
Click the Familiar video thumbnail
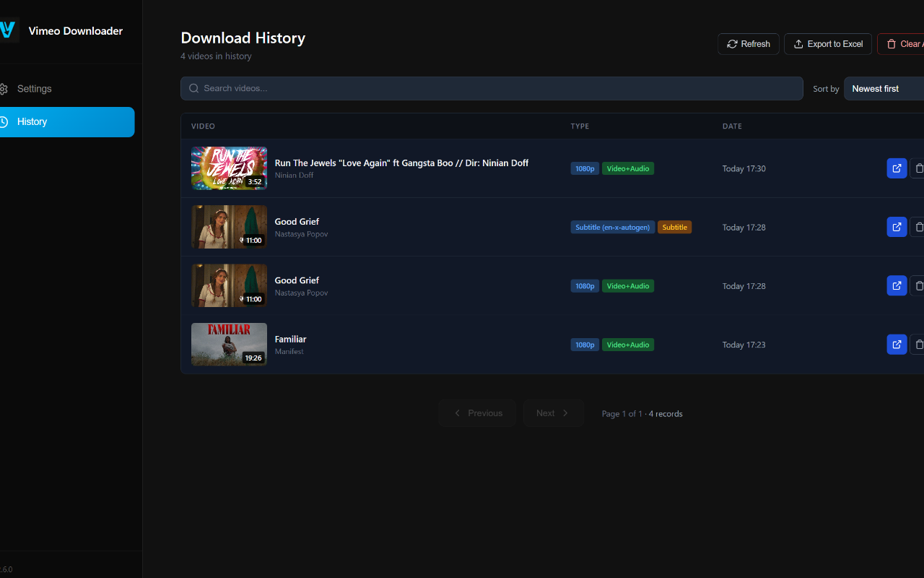[229, 345]
